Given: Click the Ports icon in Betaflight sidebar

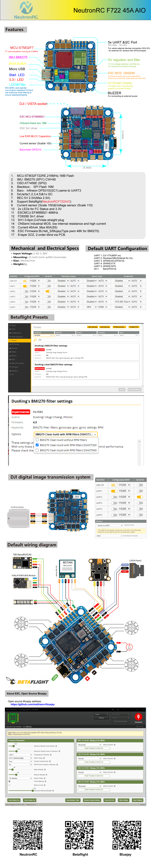Looking at the screenshot, I should pyautogui.click(x=10, y=329).
